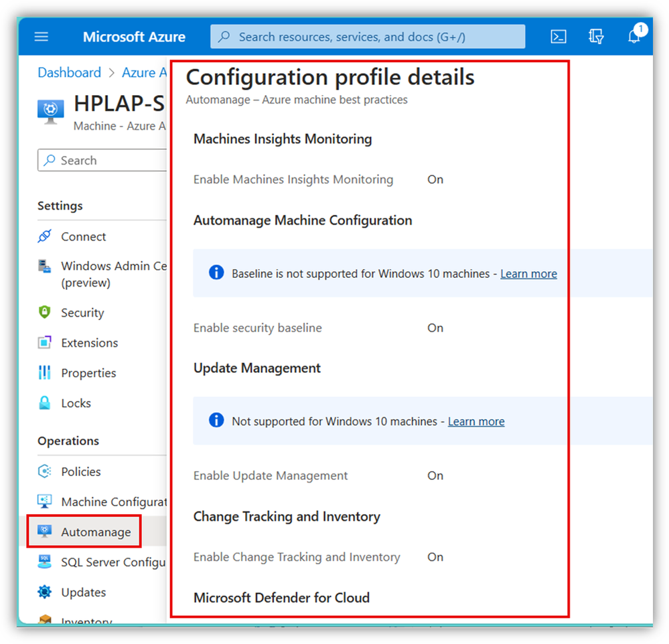The height and width of the screenshot is (644, 669).
Task: Focus the global search resources field
Action: coord(368,37)
